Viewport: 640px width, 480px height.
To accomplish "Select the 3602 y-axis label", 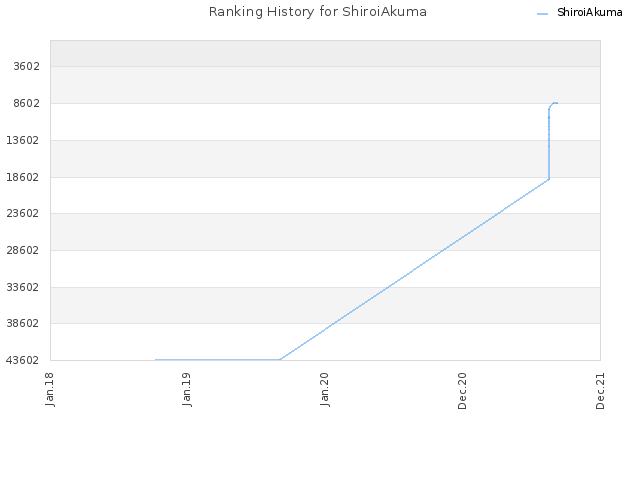I will pyautogui.click(x=27, y=66).
